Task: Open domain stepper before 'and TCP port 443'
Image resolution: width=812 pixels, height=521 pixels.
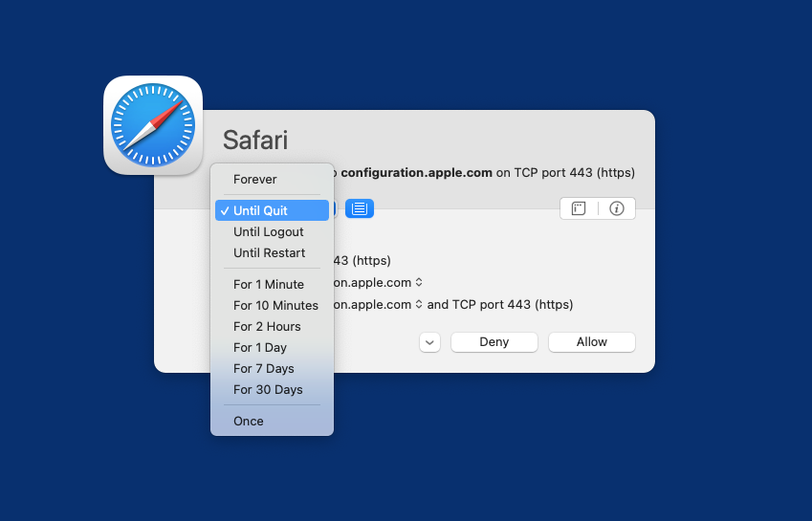Action: (x=419, y=304)
